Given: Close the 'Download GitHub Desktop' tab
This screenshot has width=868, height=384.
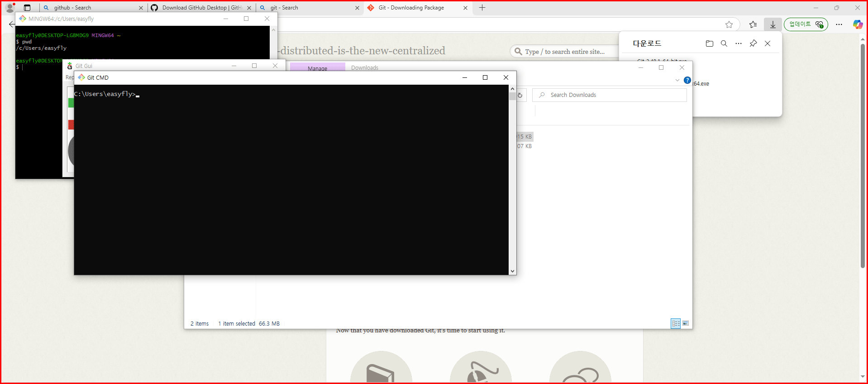Looking at the screenshot, I should click(x=249, y=8).
